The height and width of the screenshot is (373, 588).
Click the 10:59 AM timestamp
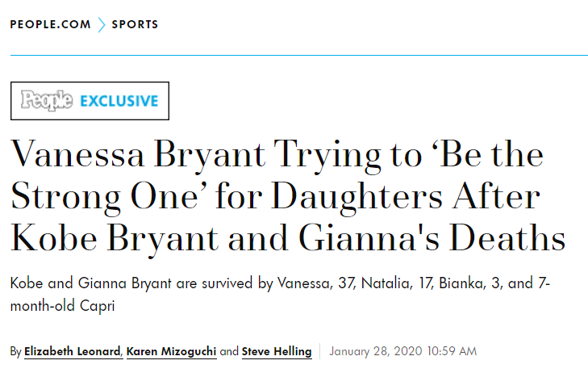(452, 351)
